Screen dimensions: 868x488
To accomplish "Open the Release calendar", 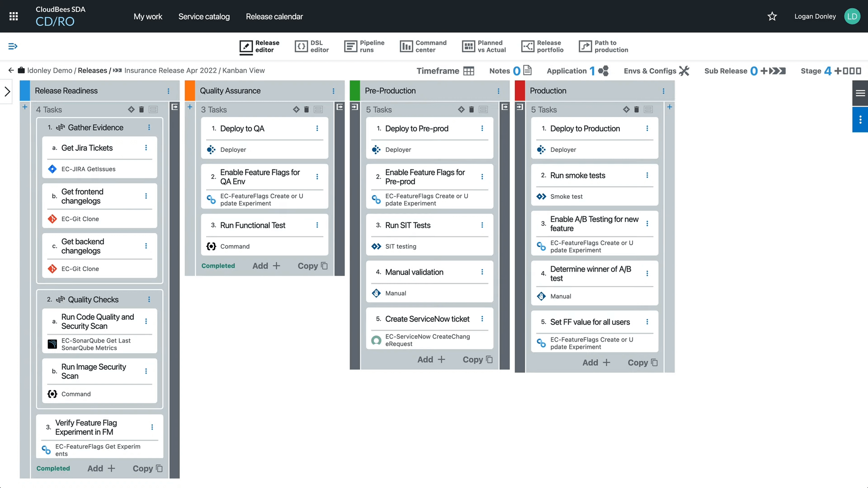I will point(274,16).
